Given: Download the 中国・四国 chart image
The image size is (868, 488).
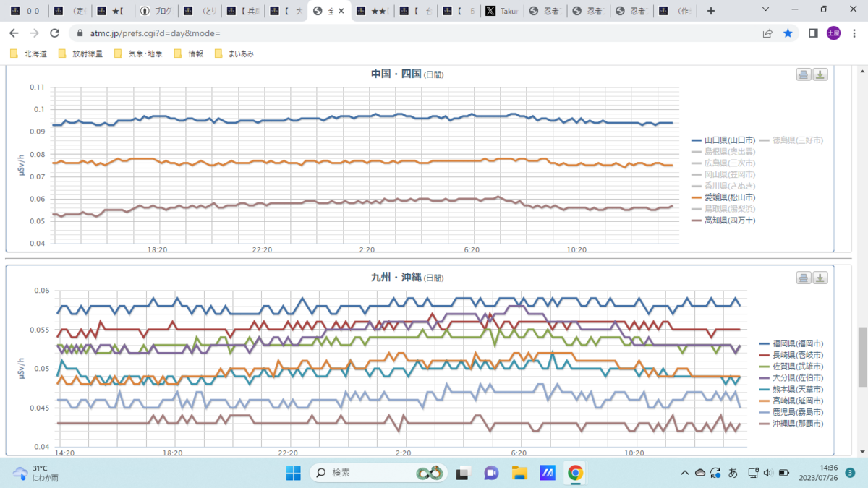Looking at the screenshot, I should tap(820, 75).
